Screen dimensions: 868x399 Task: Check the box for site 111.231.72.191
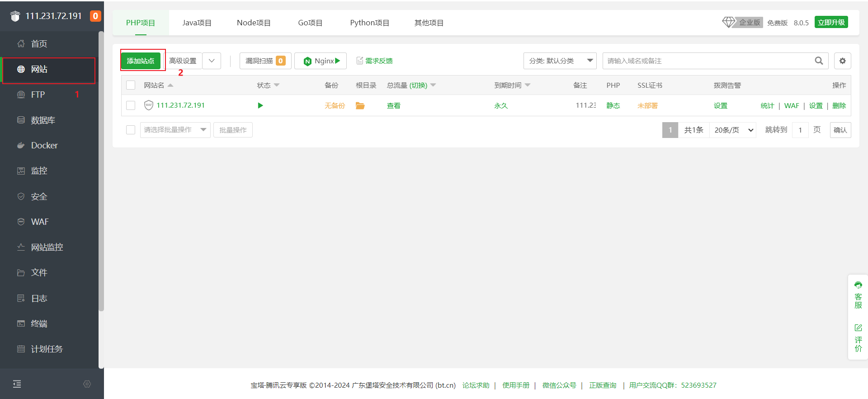click(131, 105)
